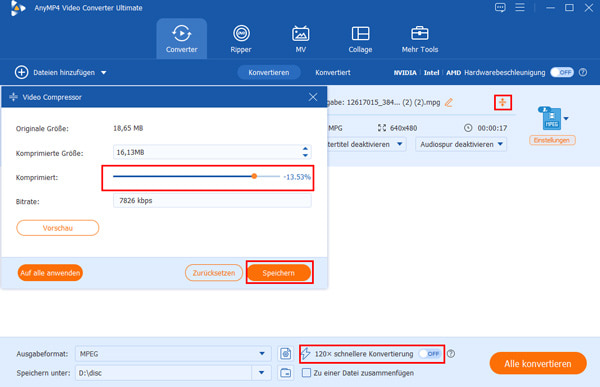Click the feedback chat icon in the title bar

tap(500, 7)
